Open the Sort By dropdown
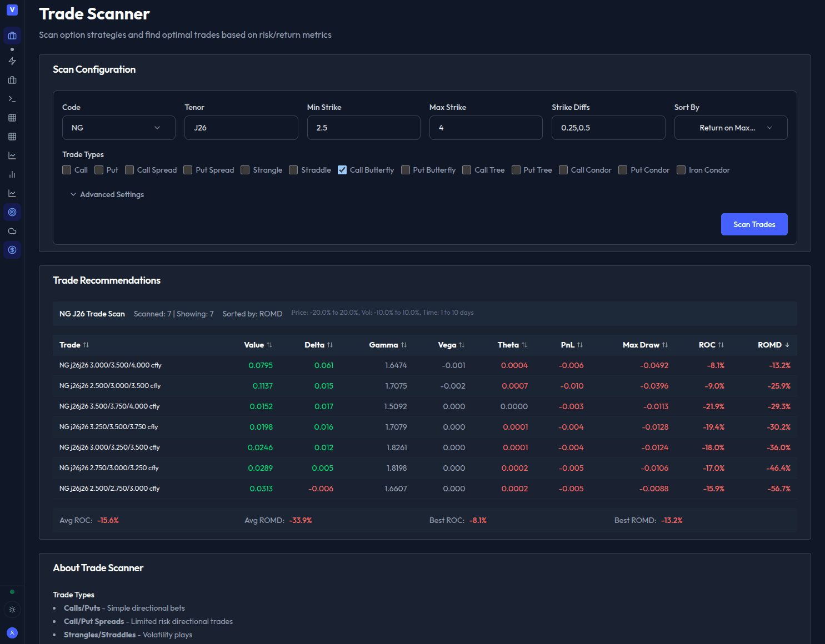 731,128
